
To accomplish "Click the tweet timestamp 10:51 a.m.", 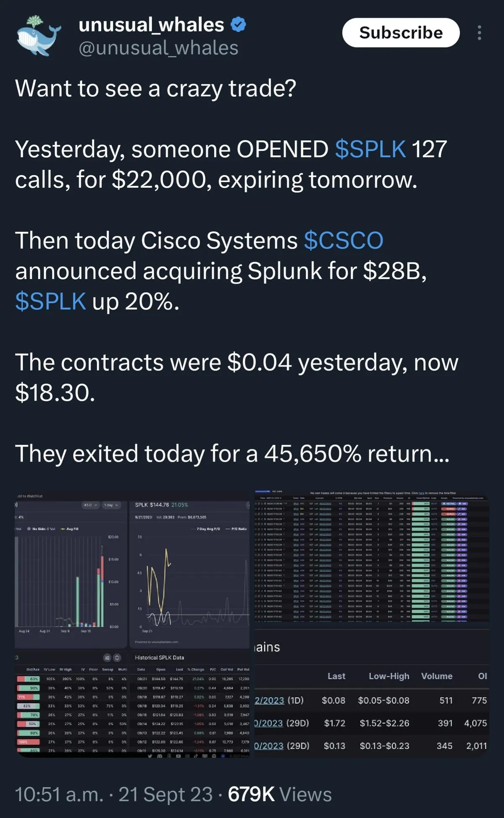I will point(59,794).
